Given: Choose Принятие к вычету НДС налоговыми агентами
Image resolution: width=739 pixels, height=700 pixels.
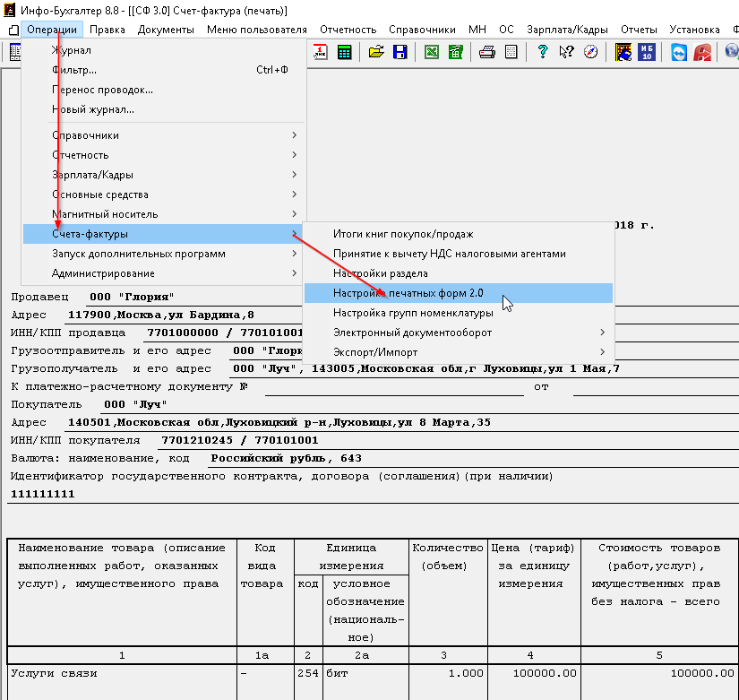Looking at the screenshot, I should (459, 254).
